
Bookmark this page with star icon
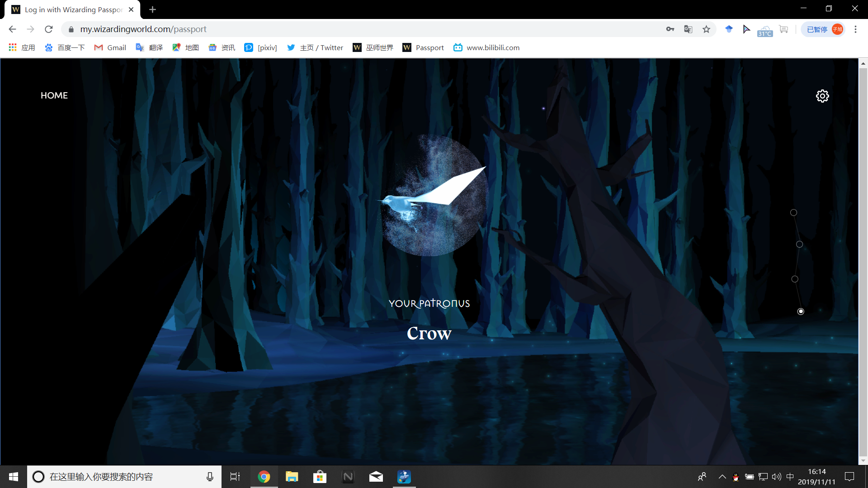(x=706, y=29)
